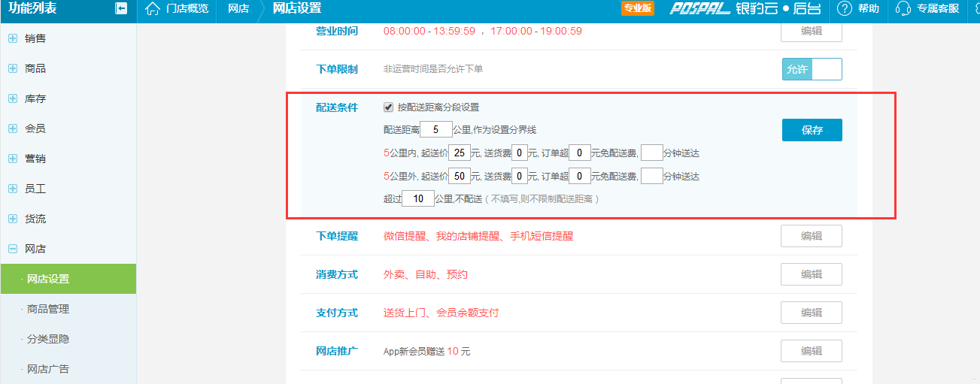Open 商品管理 in the sidebar
This screenshot has height=384, width=980.
tap(48, 309)
